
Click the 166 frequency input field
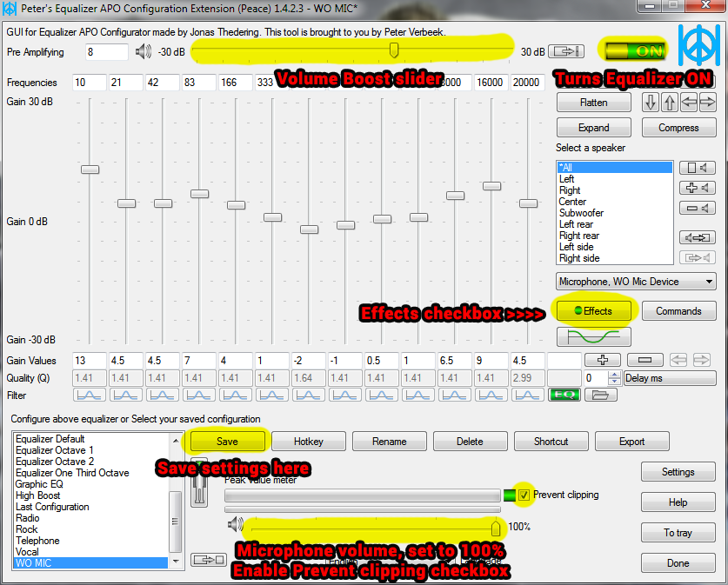pyautogui.click(x=236, y=82)
